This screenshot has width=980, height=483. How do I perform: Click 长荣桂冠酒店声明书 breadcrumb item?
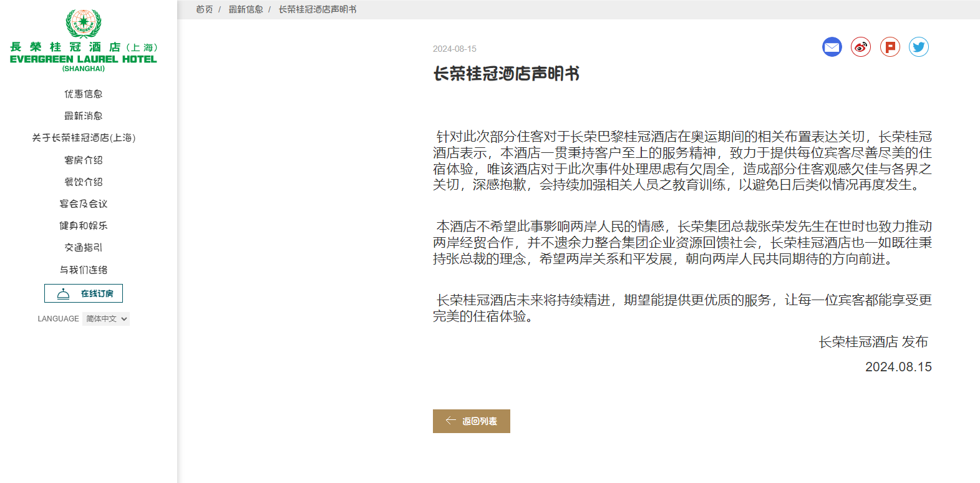[x=318, y=9]
